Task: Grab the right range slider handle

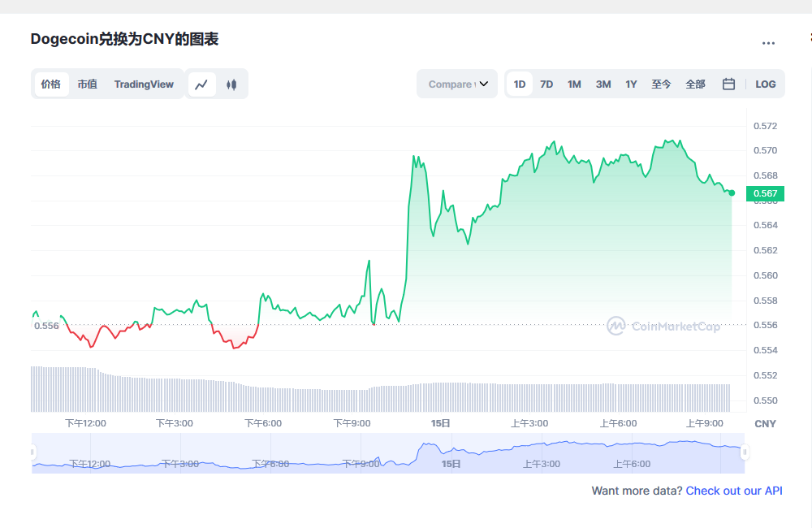Action: coord(745,452)
